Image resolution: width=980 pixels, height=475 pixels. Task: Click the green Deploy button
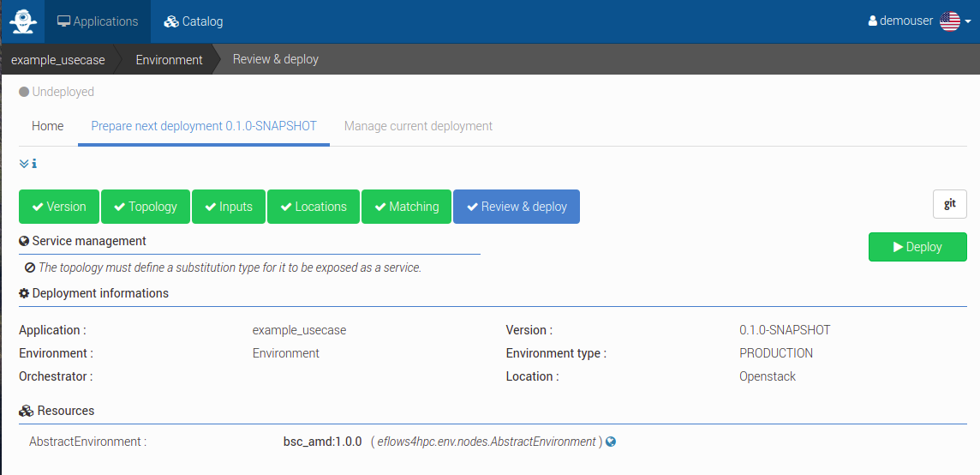click(917, 247)
